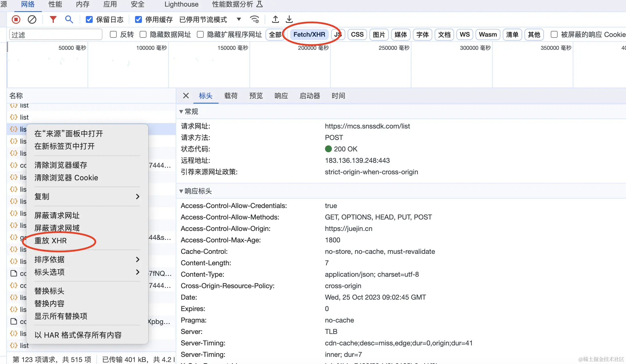Click the import HAR upload icon
The width and height of the screenshot is (626, 364).
(275, 19)
